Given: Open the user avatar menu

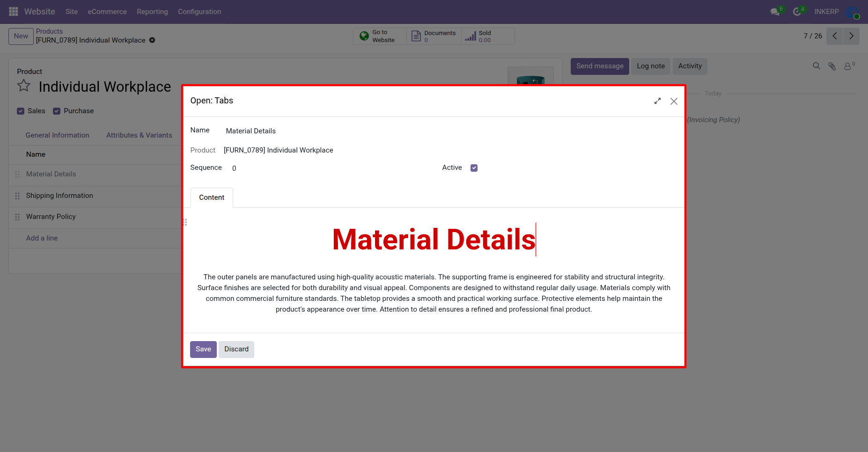Looking at the screenshot, I should pos(853,12).
